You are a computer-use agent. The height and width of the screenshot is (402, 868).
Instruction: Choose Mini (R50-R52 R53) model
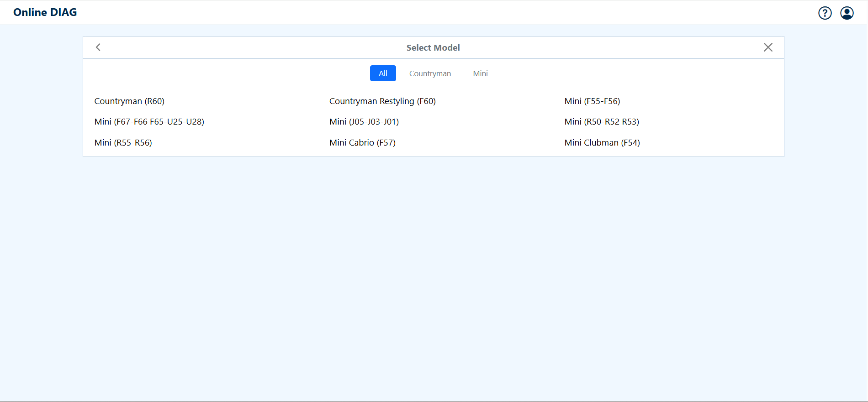[x=602, y=122]
